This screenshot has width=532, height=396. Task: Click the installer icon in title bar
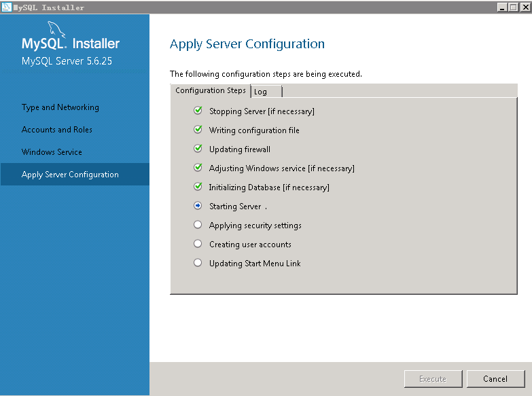(7, 7)
